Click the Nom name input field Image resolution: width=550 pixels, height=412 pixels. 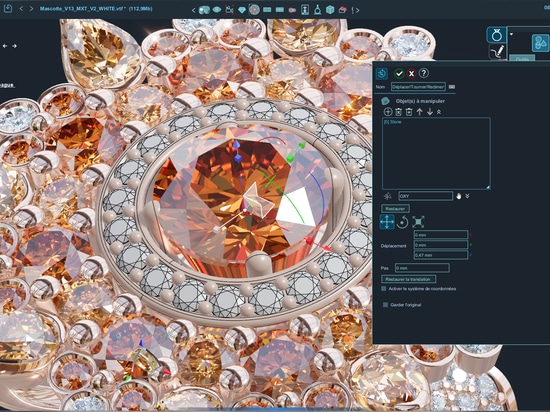pyautogui.click(x=418, y=87)
